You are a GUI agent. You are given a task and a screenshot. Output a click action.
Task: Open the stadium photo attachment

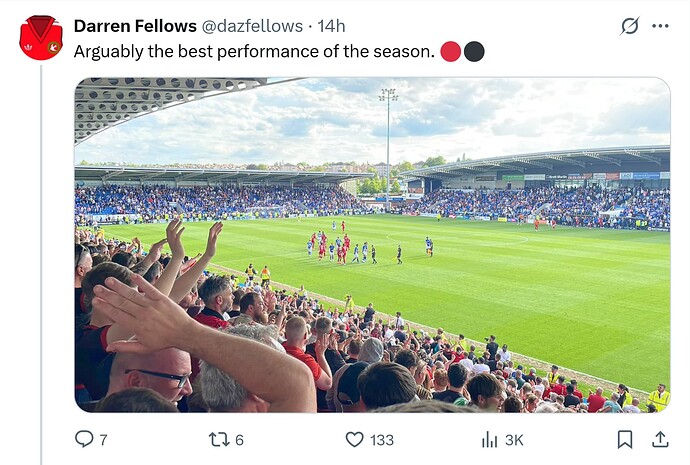pyautogui.click(x=372, y=245)
